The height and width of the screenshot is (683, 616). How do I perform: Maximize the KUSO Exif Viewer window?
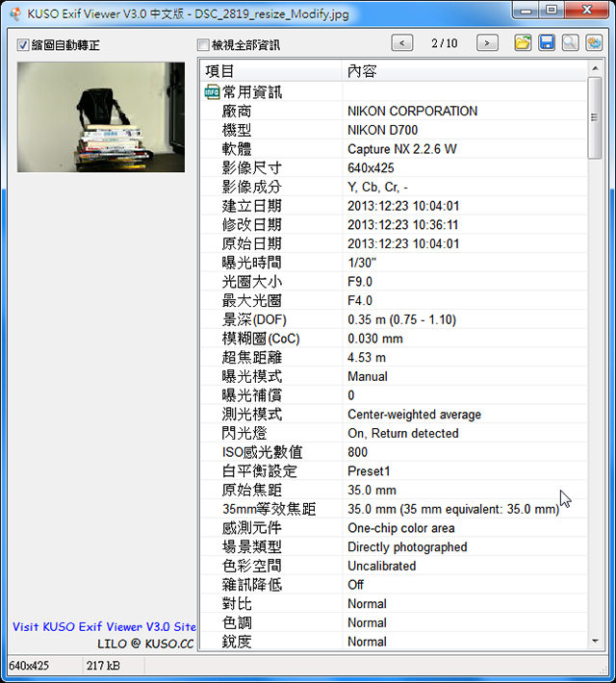point(552,10)
